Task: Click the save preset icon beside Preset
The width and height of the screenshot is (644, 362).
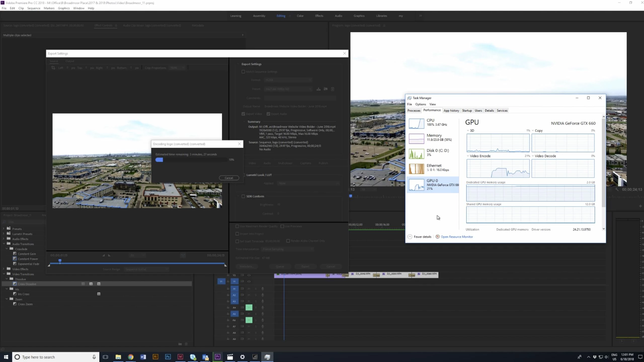Action: point(318,89)
